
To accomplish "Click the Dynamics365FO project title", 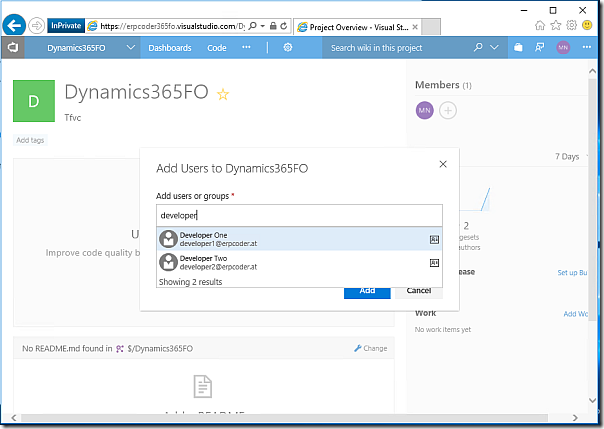I will click(x=136, y=92).
